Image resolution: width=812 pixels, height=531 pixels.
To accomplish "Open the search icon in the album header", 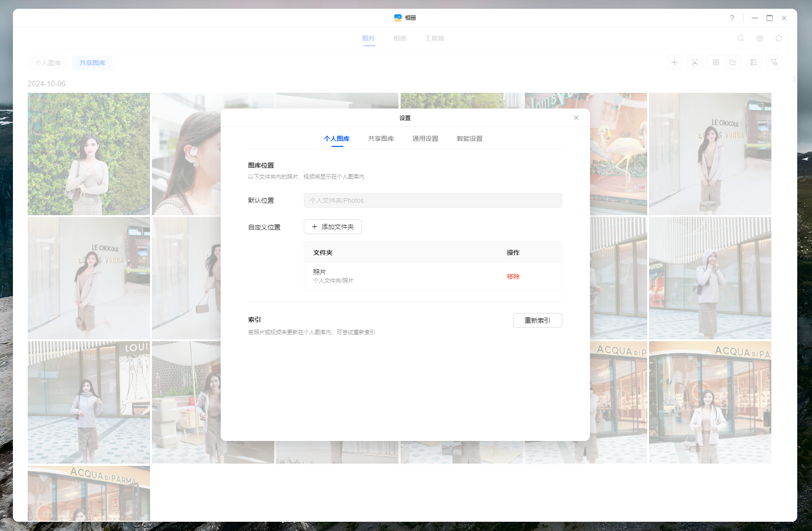I will (x=741, y=38).
